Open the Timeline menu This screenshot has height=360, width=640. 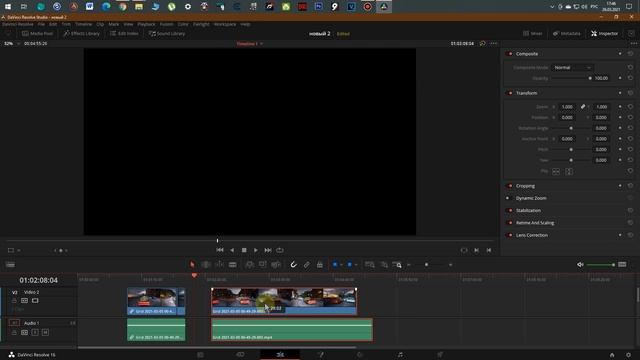(x=83, y=24)
